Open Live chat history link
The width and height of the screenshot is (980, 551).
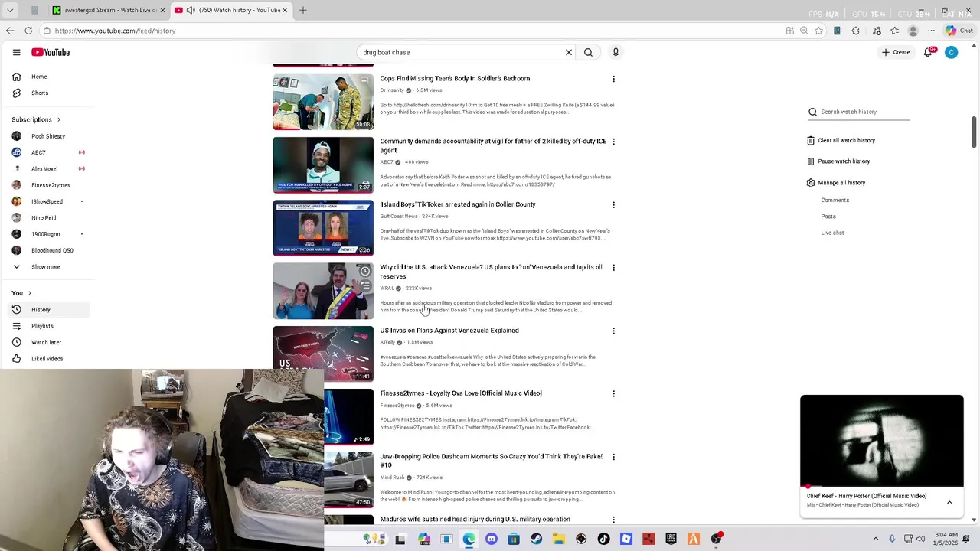[832, 233]
